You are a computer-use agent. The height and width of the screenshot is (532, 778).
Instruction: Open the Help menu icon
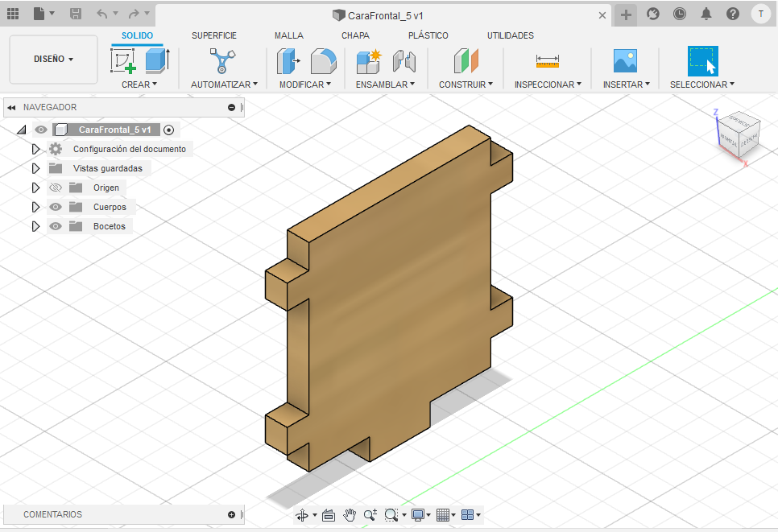733,14
